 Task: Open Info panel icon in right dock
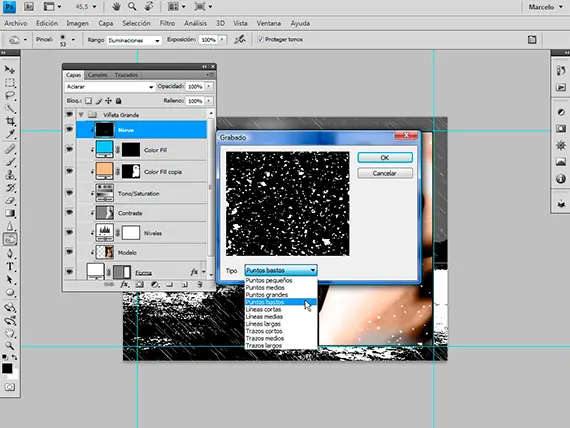pos(561,179)
